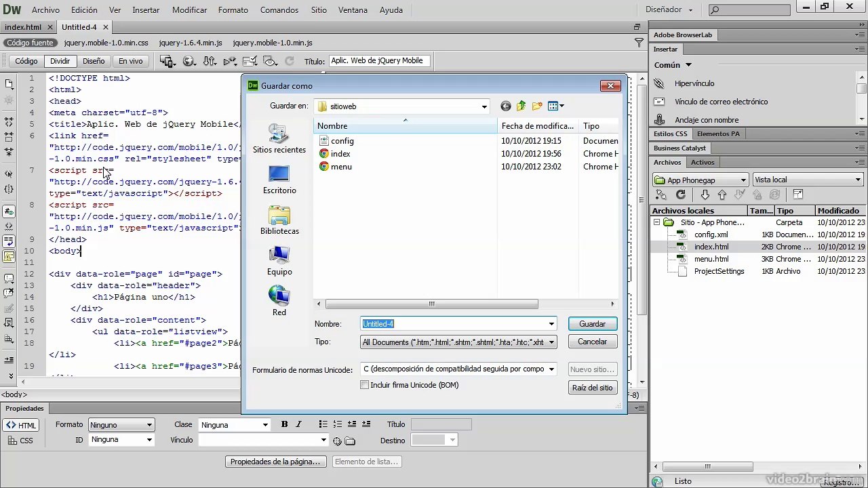Screen dimensions: 868x488
Task: Switch to Diseño view
Action: pyautogui.click(x=94, y=61)
